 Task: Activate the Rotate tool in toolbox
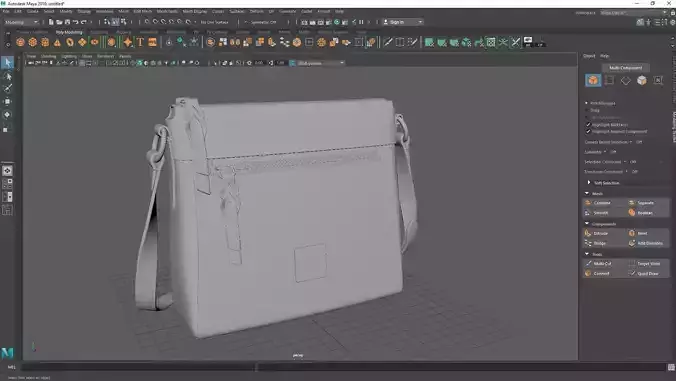click(x=7, y=115)
